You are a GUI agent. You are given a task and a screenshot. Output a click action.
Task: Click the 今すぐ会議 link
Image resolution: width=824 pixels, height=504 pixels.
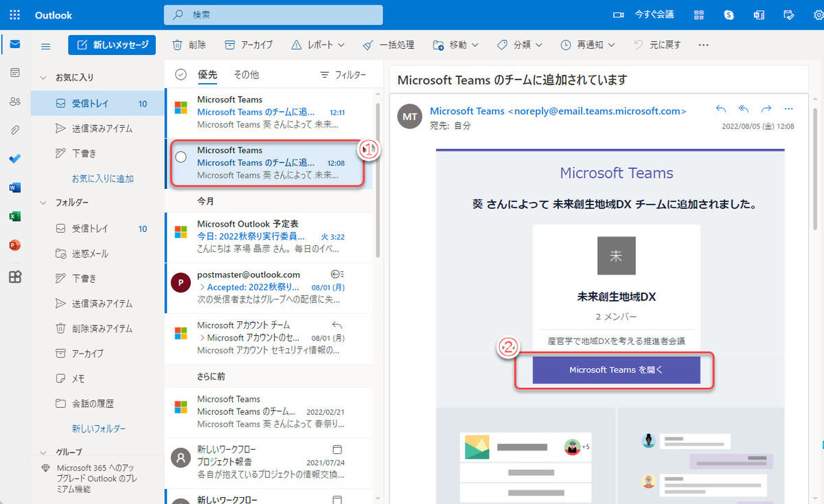[654, 14]
